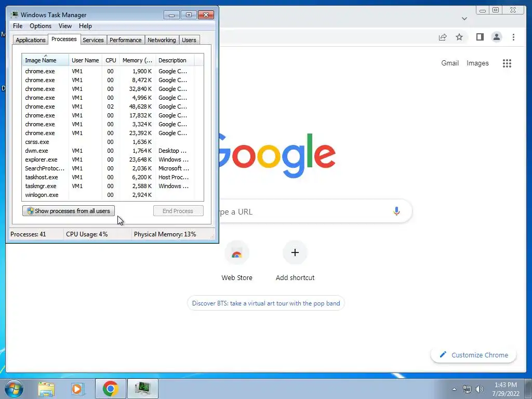Open the network tray icon
The image size is (532, 399).
[467, 389]
